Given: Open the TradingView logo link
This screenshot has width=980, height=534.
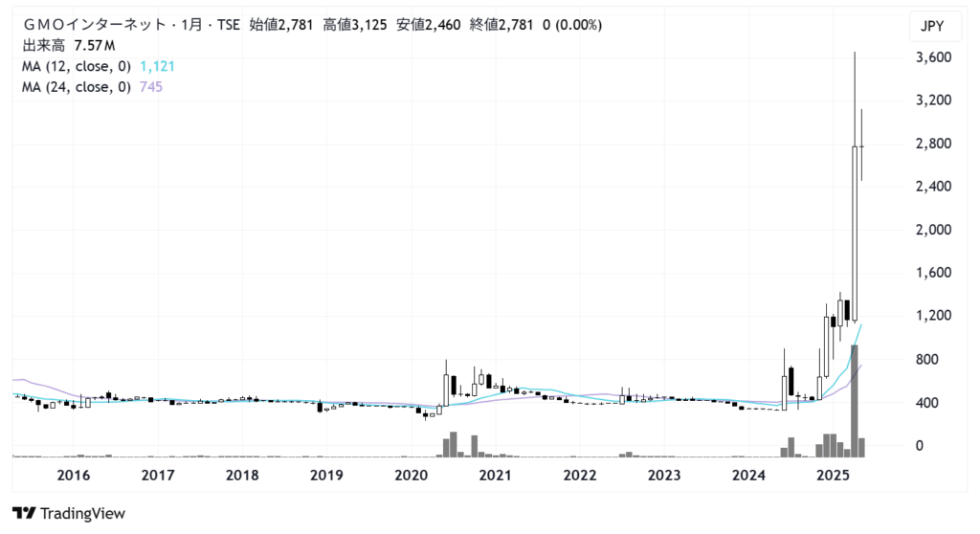Looking at the screenshot, I should tap(69, 513).
